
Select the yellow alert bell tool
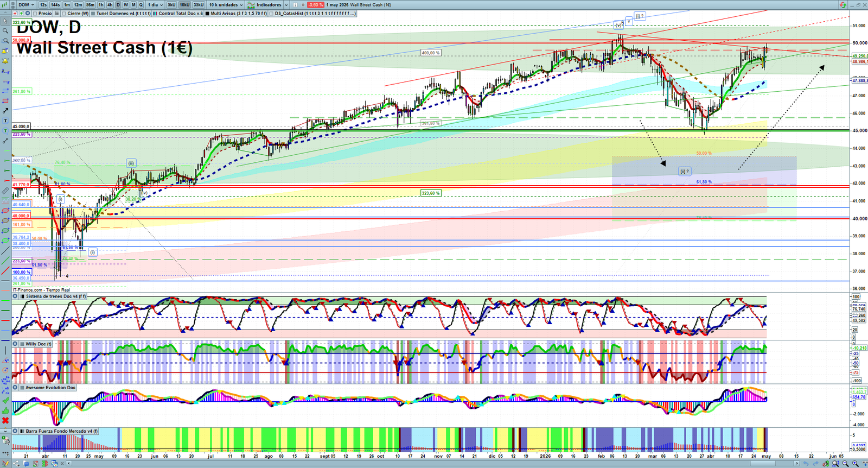[x=5, y=61]
